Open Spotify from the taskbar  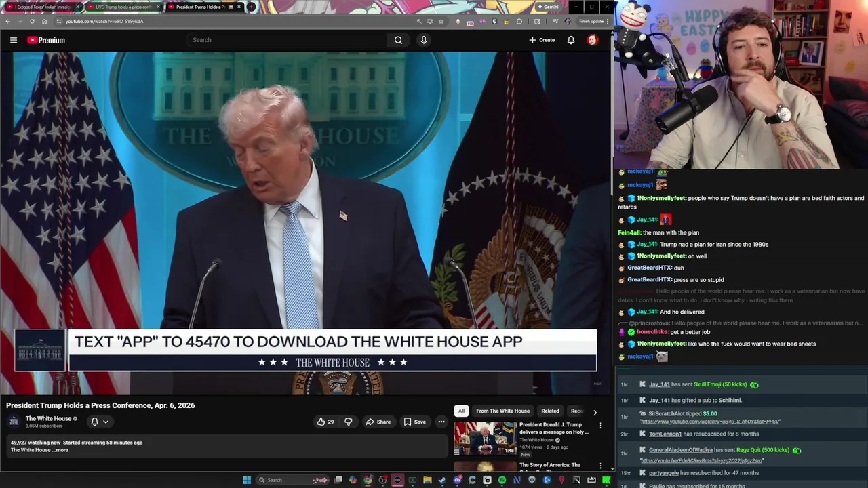502,480
